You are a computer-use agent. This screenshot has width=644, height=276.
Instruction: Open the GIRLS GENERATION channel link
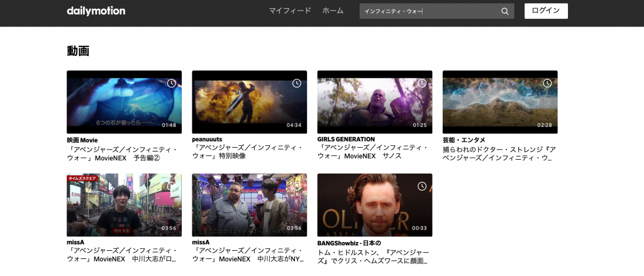(x=346, y=139)
